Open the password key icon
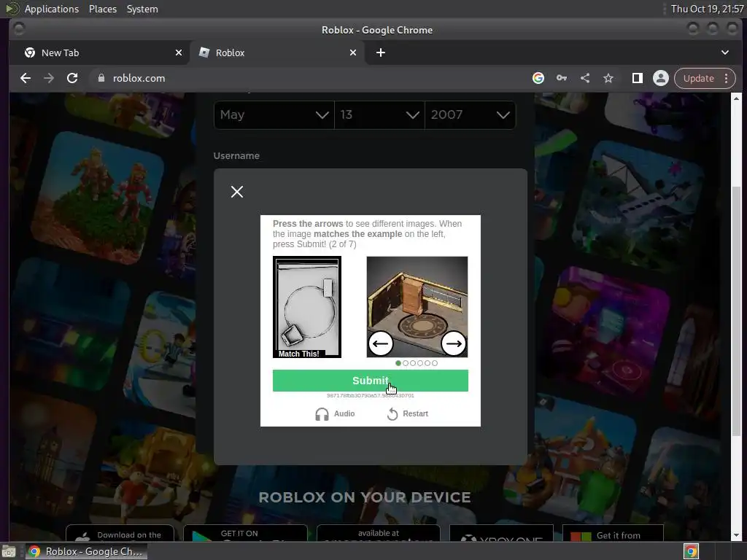 coord(562,78)
